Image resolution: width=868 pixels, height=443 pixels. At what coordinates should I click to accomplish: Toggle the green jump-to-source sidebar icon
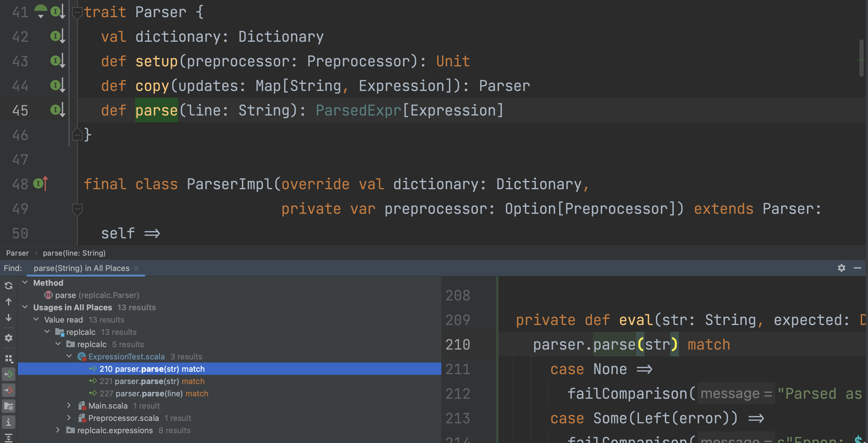8,374
